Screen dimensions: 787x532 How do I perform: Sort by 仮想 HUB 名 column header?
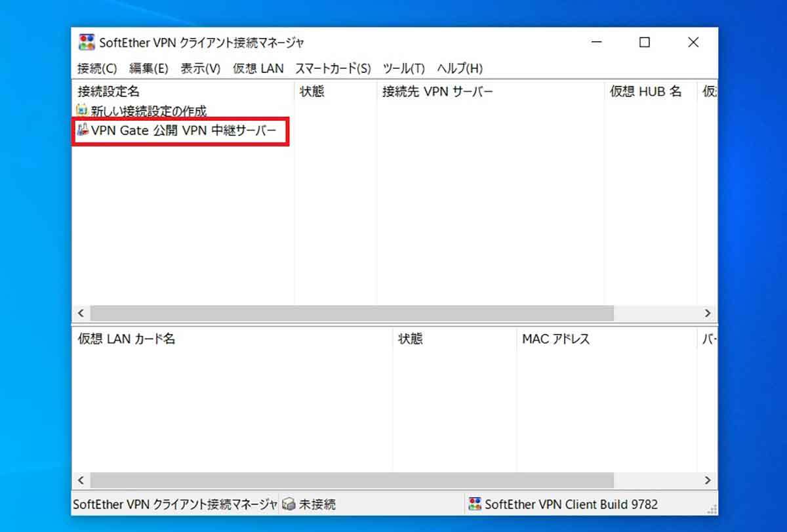[x=651, y=91]
